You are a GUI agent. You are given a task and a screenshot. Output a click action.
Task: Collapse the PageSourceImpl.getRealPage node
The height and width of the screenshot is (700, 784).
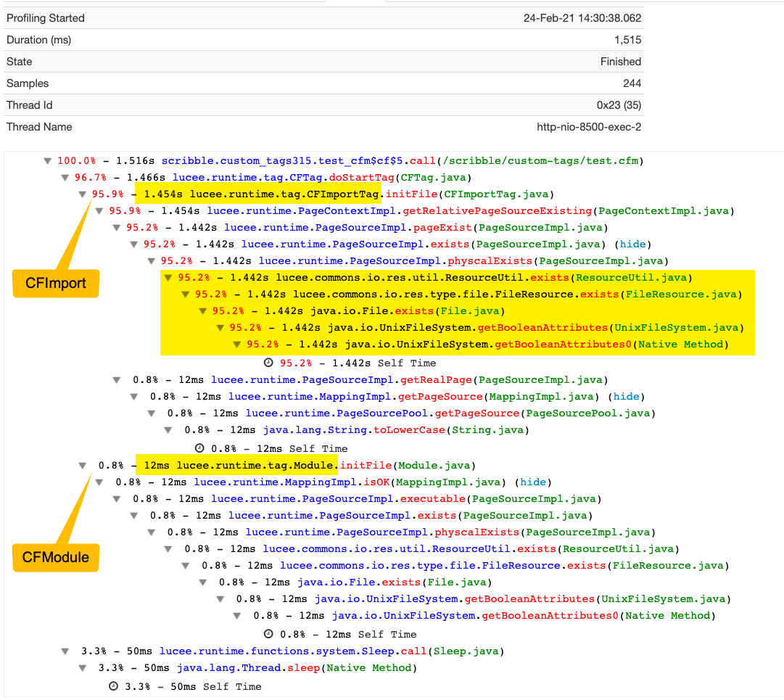117,380
